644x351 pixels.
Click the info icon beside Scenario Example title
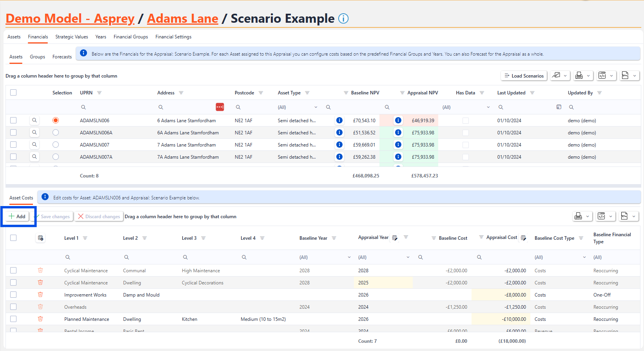pos(343,18)
